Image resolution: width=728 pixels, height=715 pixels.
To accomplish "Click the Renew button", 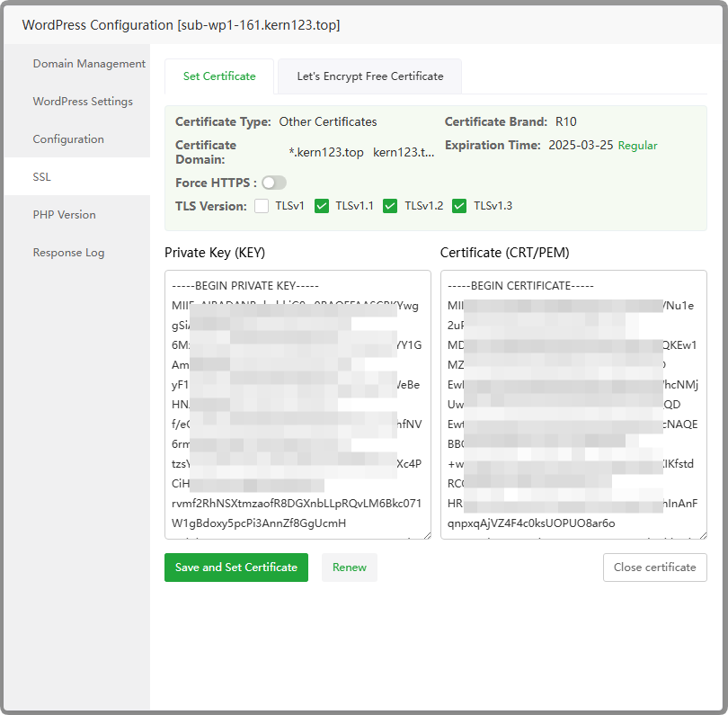I will tap(349, 568).
